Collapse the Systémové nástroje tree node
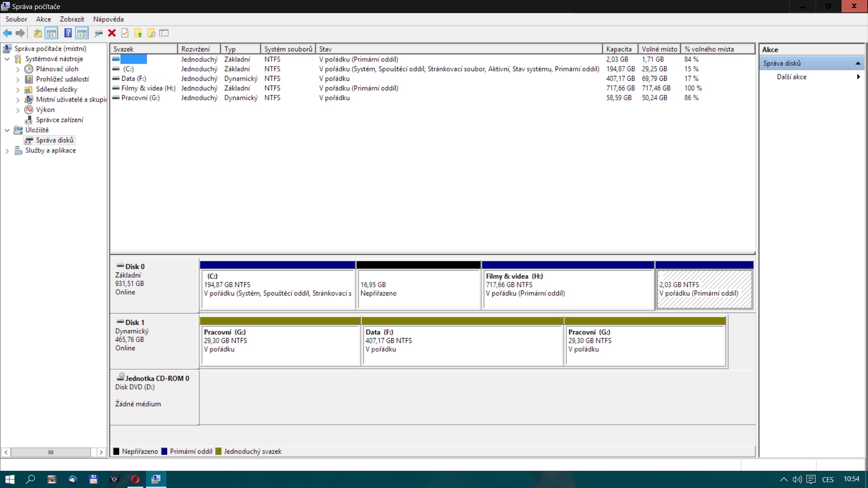Screen dimensions: 868x488 point(7,59)
